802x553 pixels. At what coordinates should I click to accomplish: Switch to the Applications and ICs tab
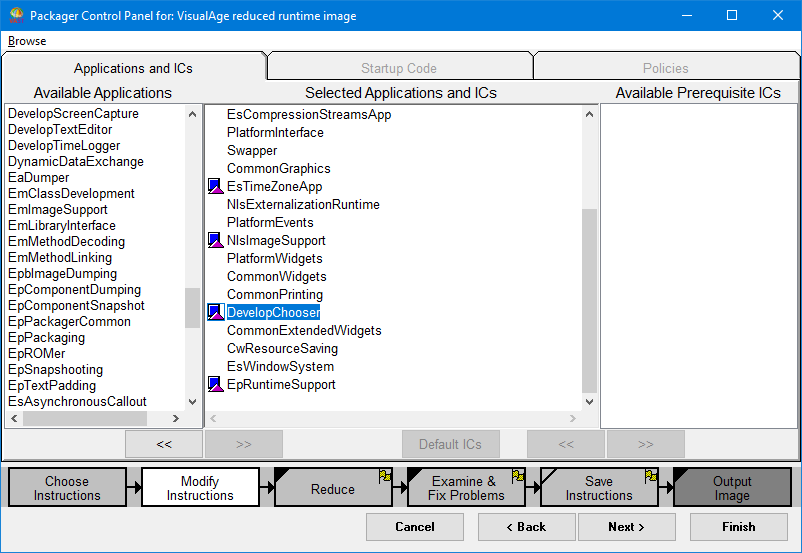pos(133,68)
